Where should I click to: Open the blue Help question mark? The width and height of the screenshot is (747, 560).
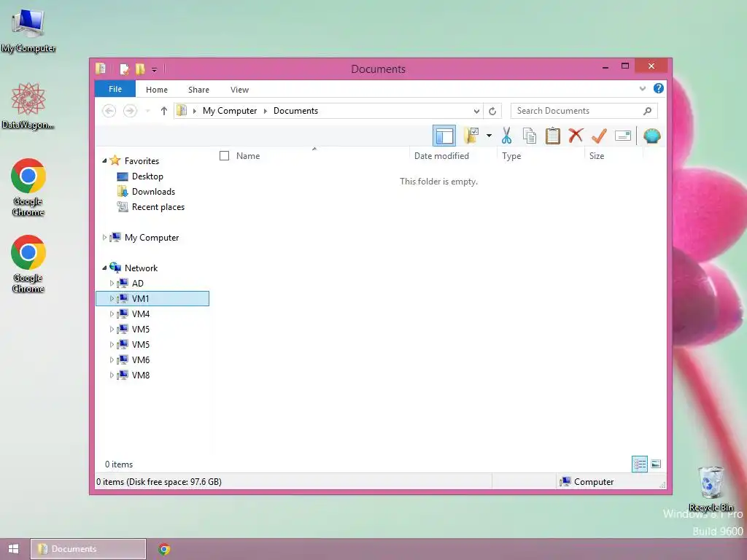pos(659,88)
